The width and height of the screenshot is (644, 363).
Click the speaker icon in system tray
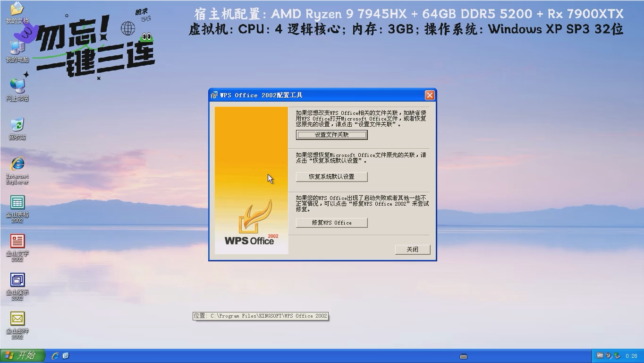(x=609, y=355)
